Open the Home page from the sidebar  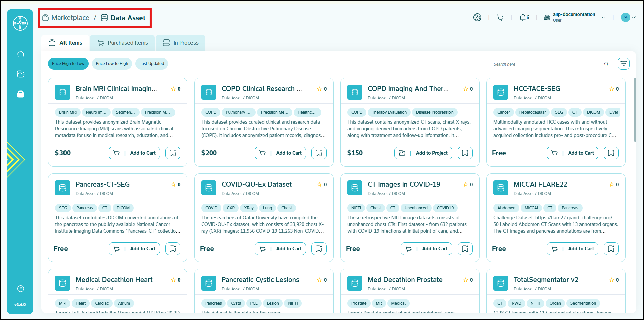pos(20,54)
